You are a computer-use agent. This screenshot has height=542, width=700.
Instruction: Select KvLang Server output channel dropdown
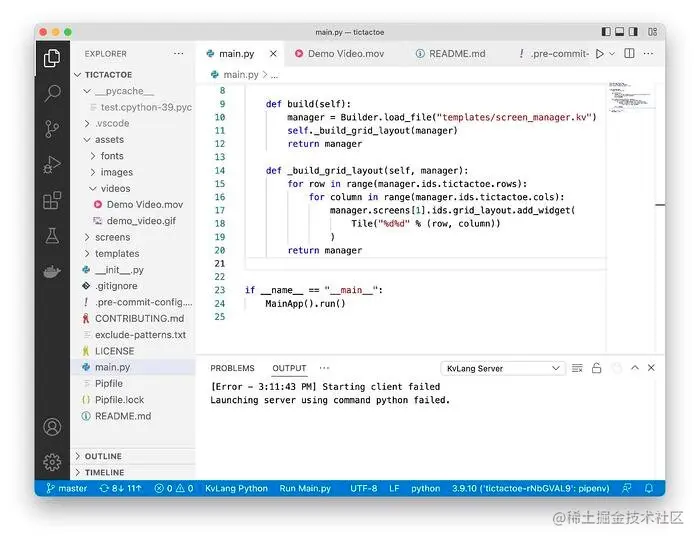pos(503,368)
